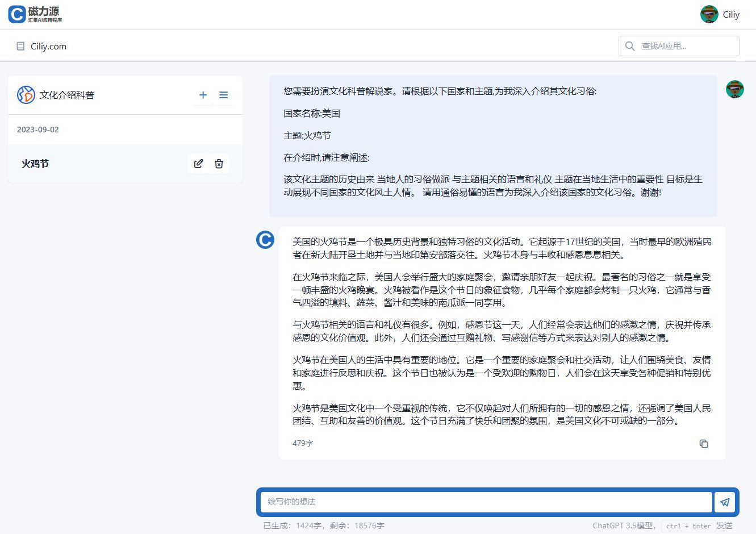756x534 pixels.
Task: Focus the 续写你的想法 input box
Action: (486, 502)
